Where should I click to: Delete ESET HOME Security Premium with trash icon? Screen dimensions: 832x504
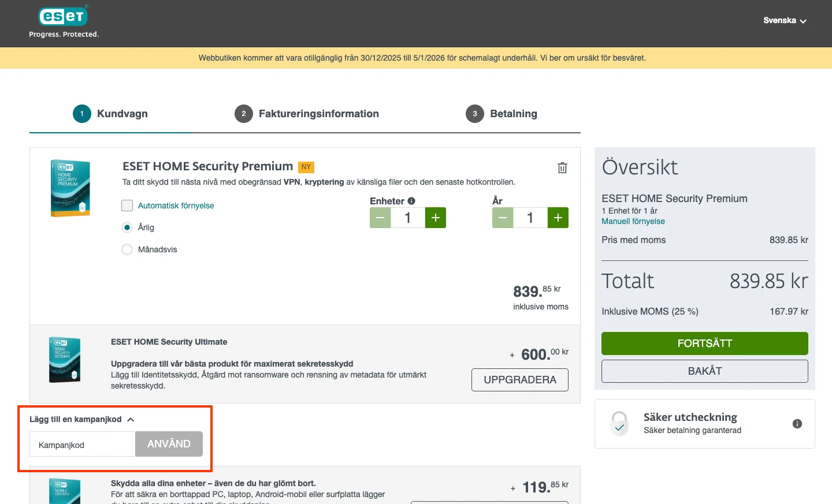[x=562, y=168]
